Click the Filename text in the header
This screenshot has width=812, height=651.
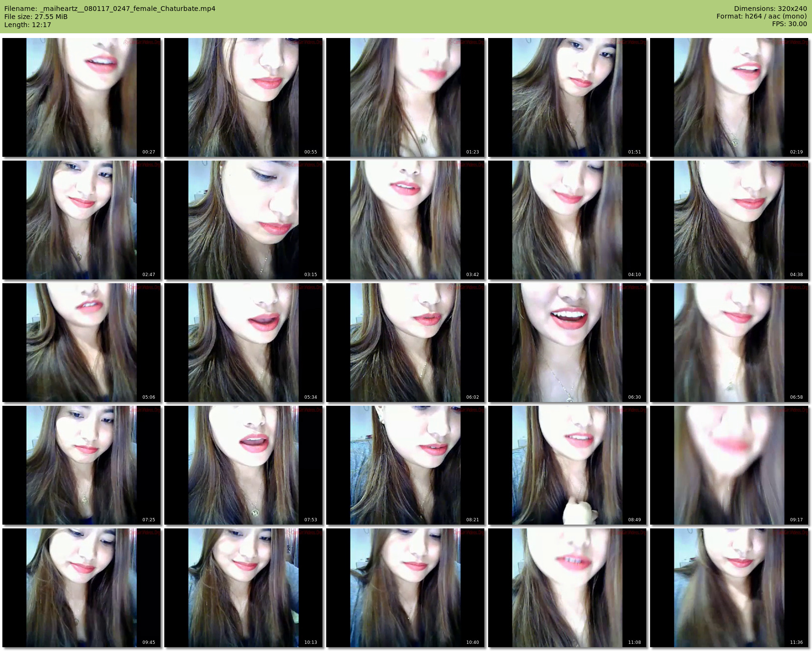tap(110, 9)
